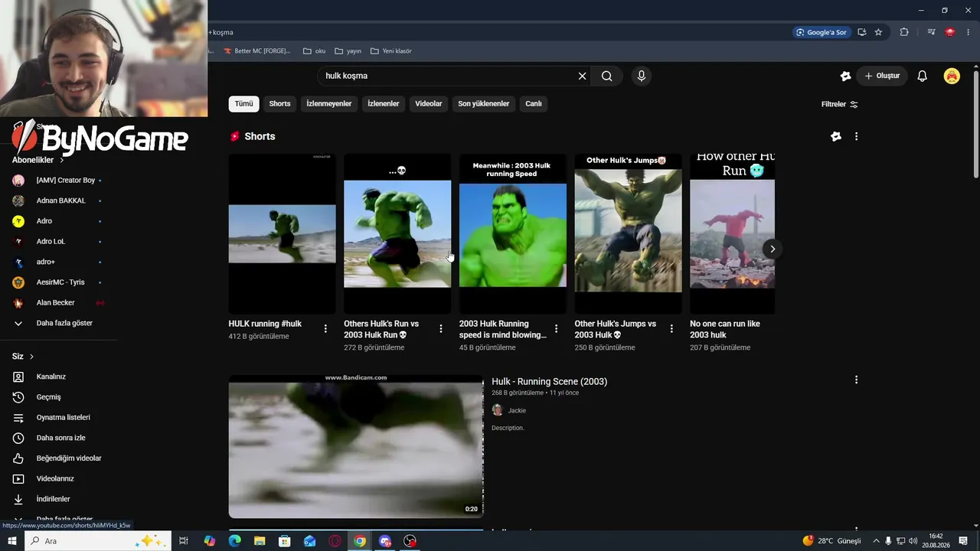Open the Filtreler filter options
Screen dimensions: 980x551
coord(840,104)
